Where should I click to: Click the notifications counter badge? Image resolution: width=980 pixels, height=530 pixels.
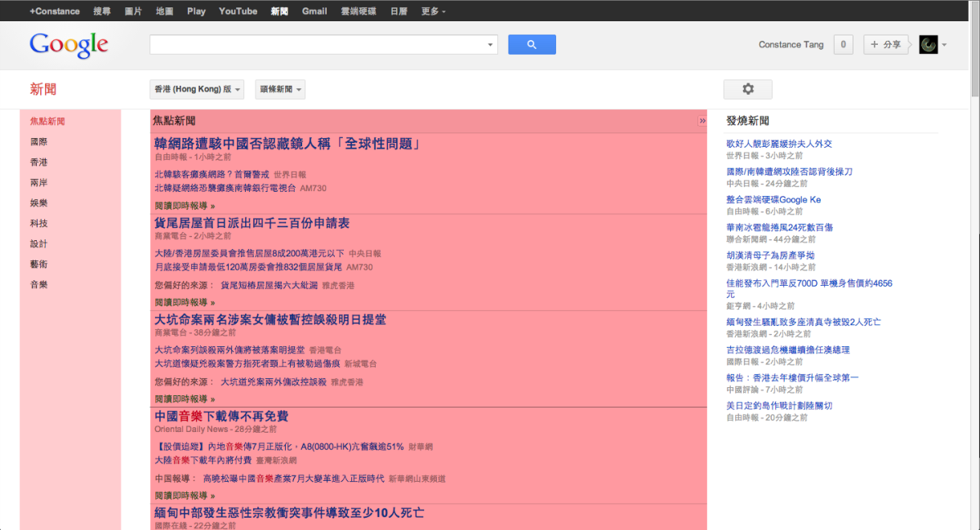(x=843, y=44)
